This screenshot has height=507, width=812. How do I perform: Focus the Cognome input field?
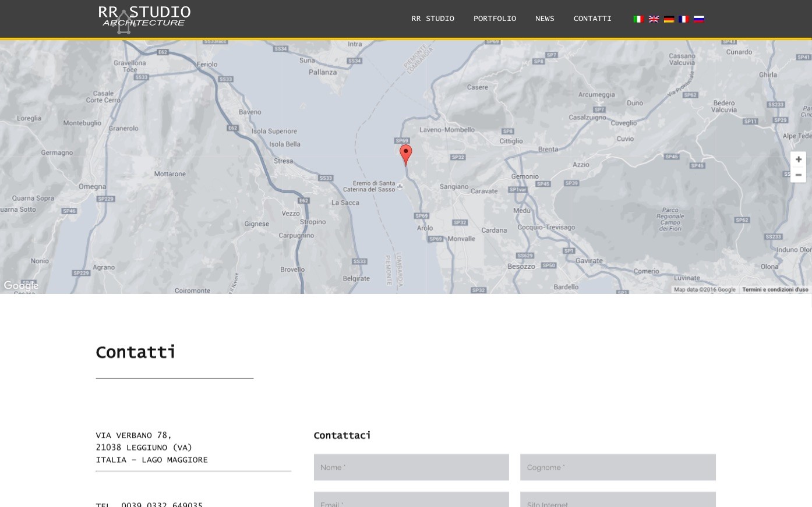(618, 467)
